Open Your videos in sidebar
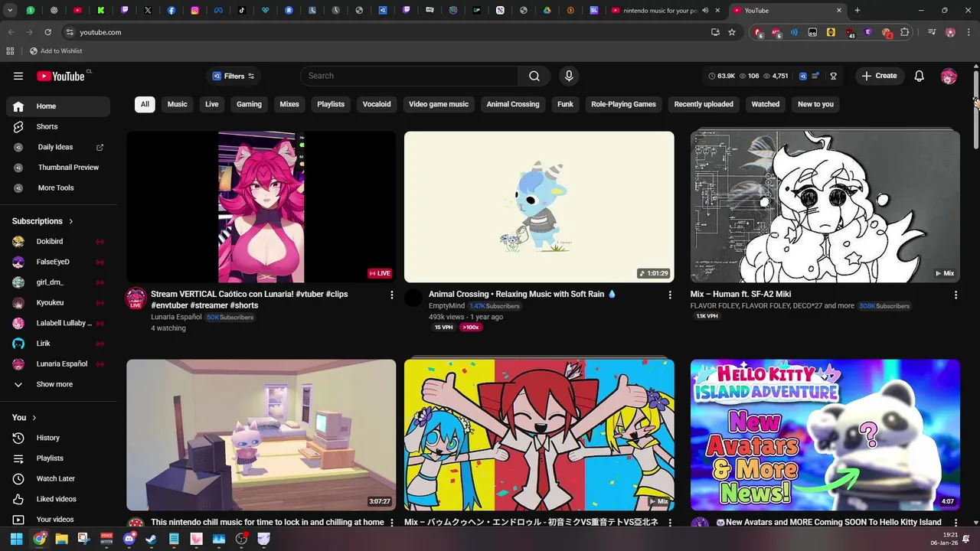This screenshot has width=980, height=551. coord(57,520)
